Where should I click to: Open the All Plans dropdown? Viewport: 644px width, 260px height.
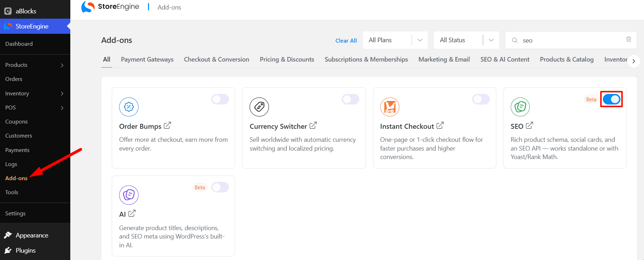click(x=395, y=40)
